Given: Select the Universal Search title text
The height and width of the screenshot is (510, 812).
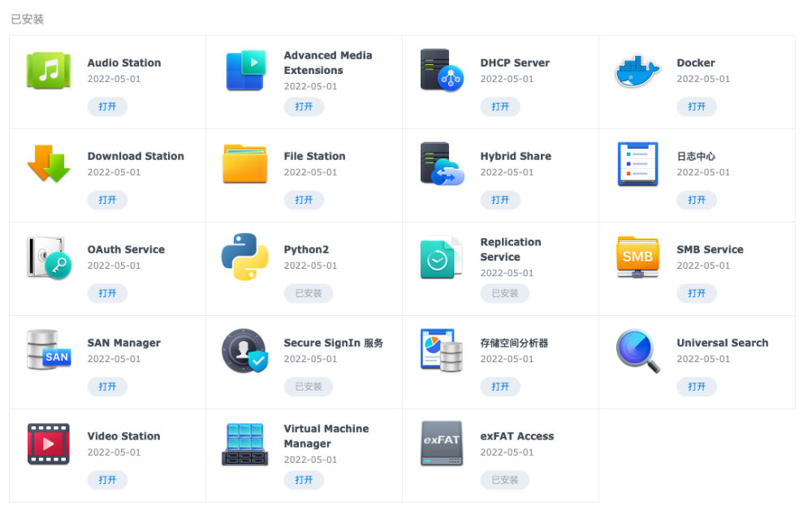Looking at the screenshot, I should click(x=723, y=343).
